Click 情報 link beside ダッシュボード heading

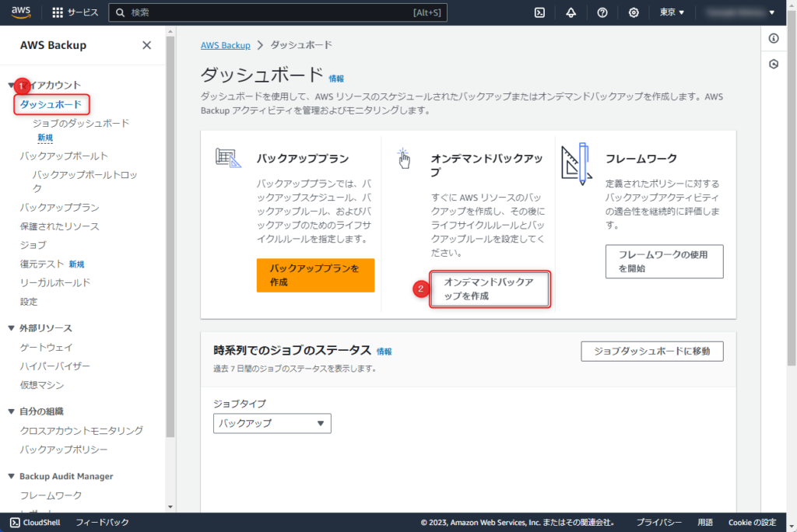336,79
